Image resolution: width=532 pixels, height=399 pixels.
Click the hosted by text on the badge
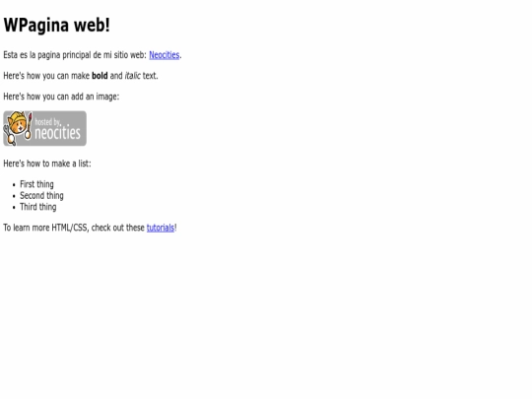tap(47, 122)
